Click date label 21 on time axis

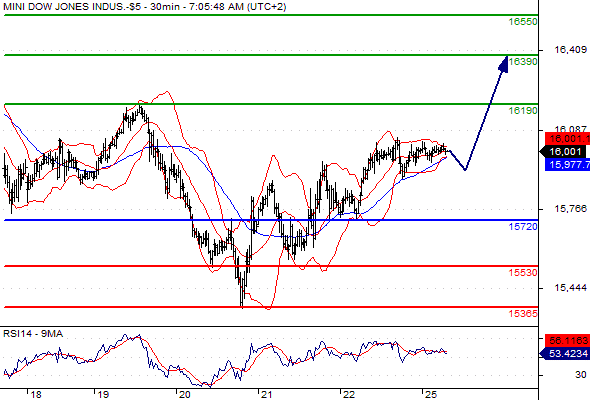tap(267, 395)
